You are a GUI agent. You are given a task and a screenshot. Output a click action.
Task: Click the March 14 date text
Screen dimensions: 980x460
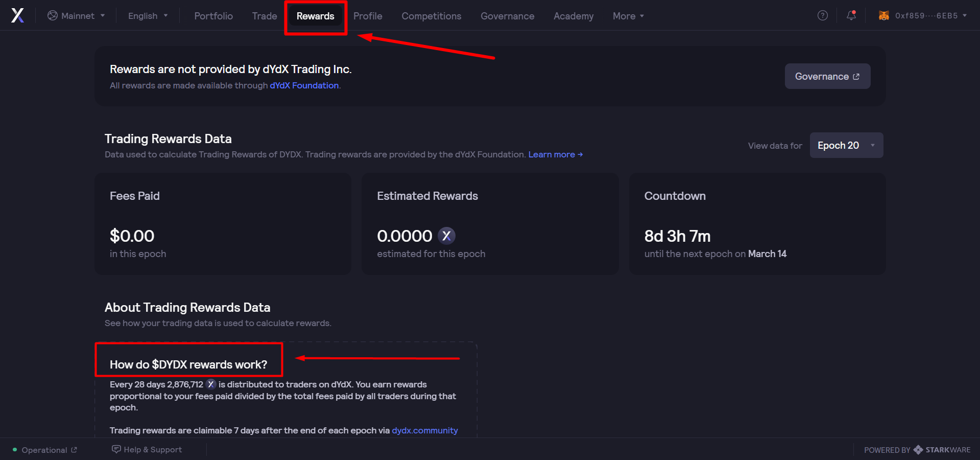[x=767, y=254]
